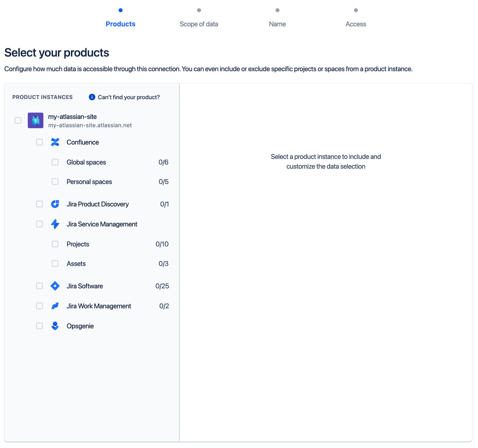Screen dimensions: 478x448
Task: Enable the checkbox for my-atlassian-site
Action: (18, 120)
